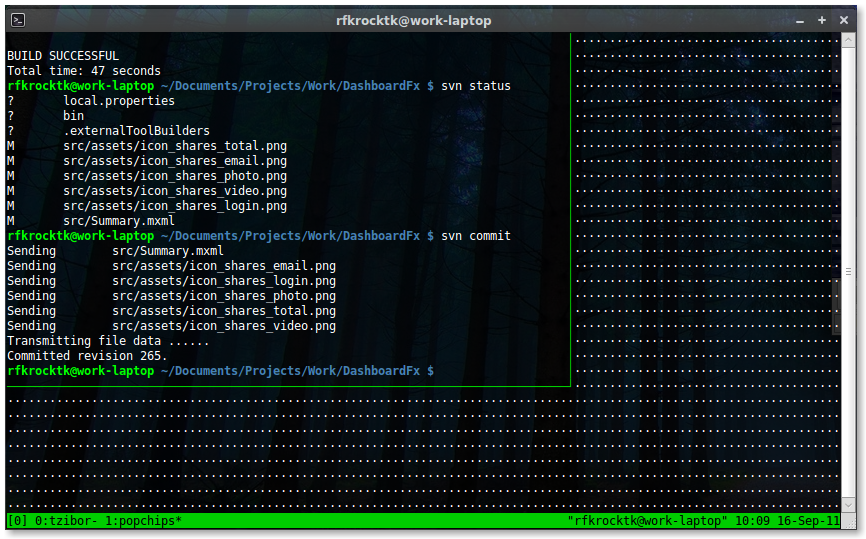Click the 'Committed revision 265.' line

[x=87, y=356]
